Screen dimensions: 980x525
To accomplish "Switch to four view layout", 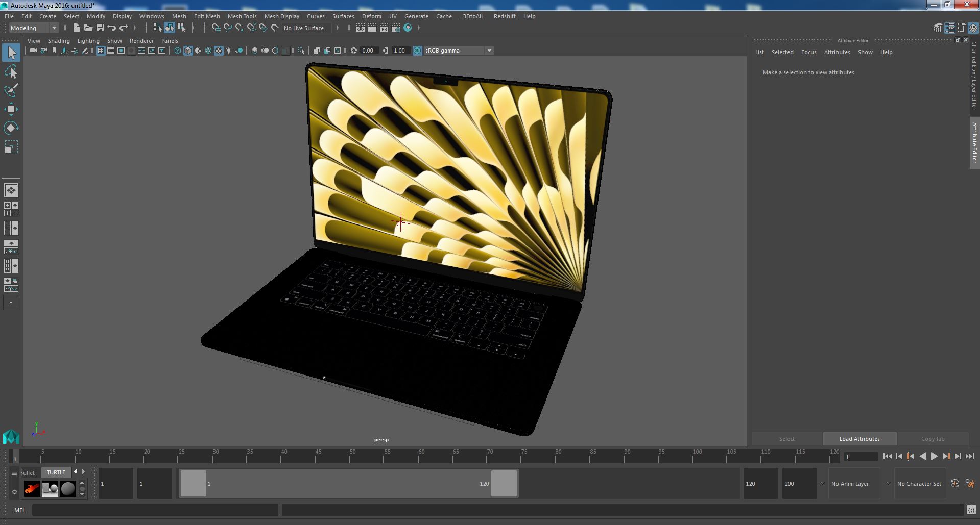I will coord(11,209).
